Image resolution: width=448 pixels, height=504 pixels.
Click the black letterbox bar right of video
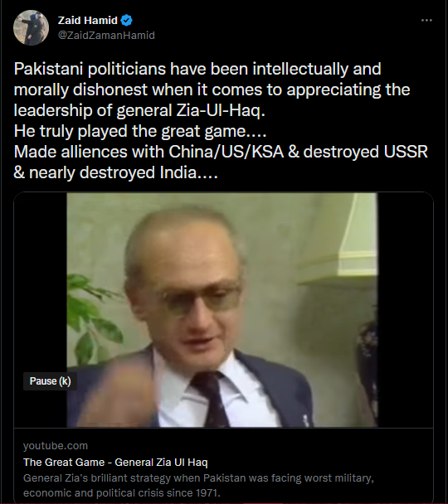[x=405, y=310]
